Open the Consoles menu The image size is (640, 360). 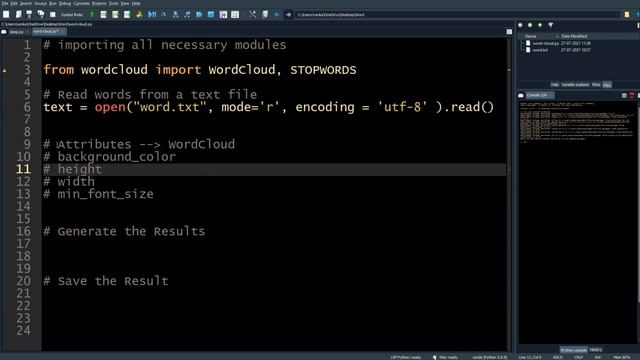click(x=82, y=3)
